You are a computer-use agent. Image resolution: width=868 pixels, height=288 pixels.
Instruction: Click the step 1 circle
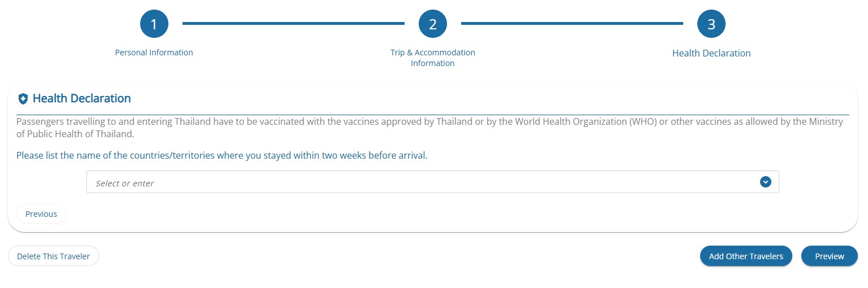click(154, 24)
